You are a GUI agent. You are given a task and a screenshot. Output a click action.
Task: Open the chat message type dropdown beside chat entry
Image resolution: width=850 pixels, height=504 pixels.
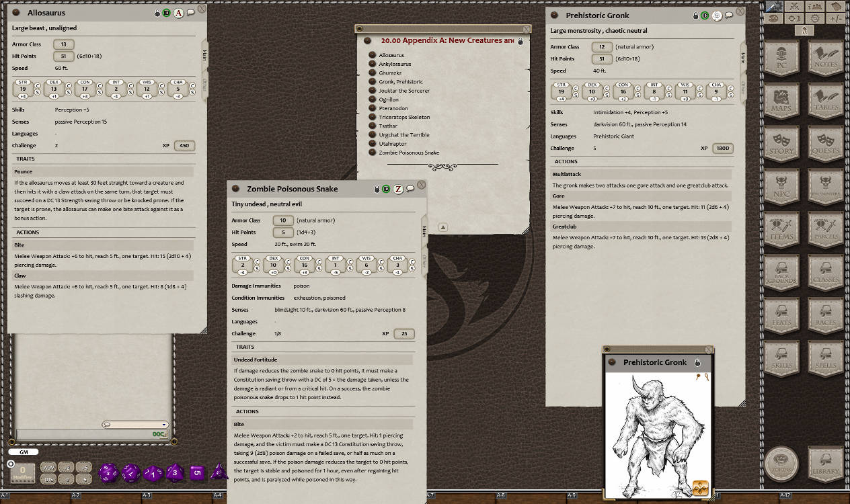tap(163, 424)
